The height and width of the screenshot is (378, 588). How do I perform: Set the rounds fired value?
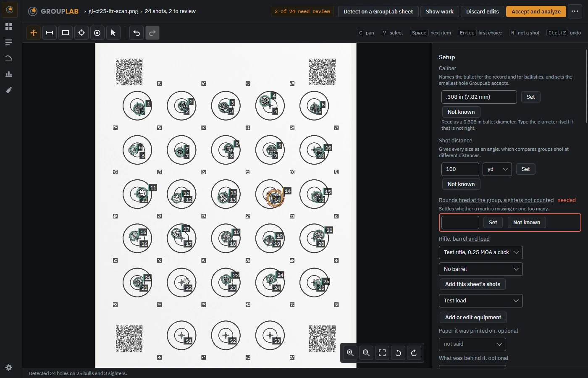click(493, 223)
